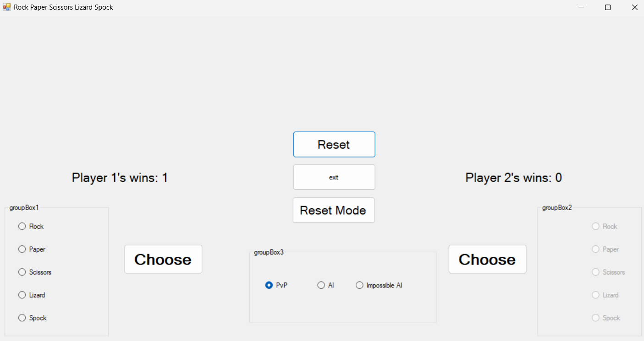Enable Impossible AI mode
This screenshot has width=644, height=341.
tap(359, 285)
